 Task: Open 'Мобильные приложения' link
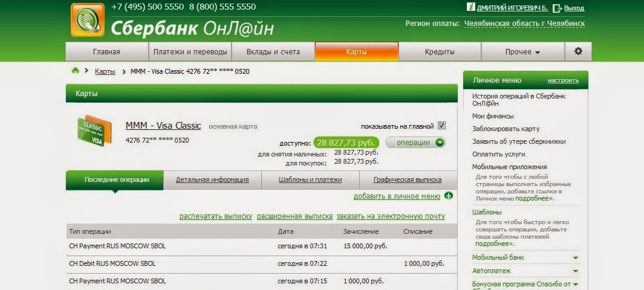509,167
